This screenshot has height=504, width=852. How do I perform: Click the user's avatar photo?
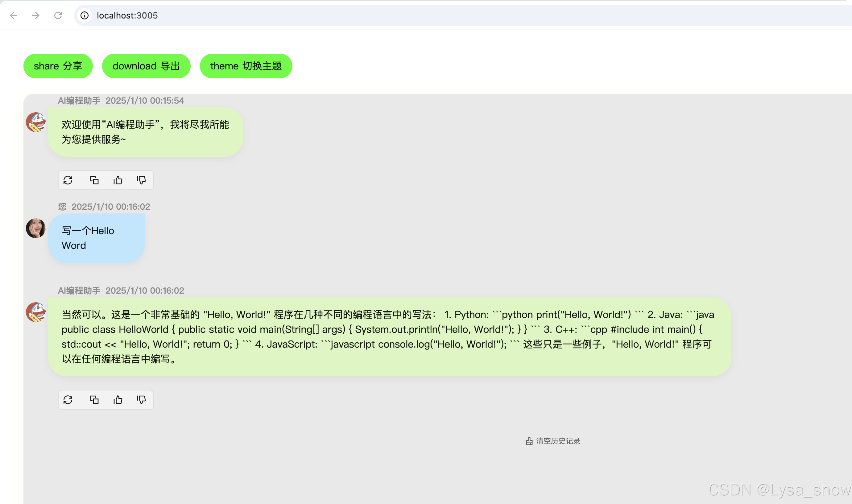point(36,228)
